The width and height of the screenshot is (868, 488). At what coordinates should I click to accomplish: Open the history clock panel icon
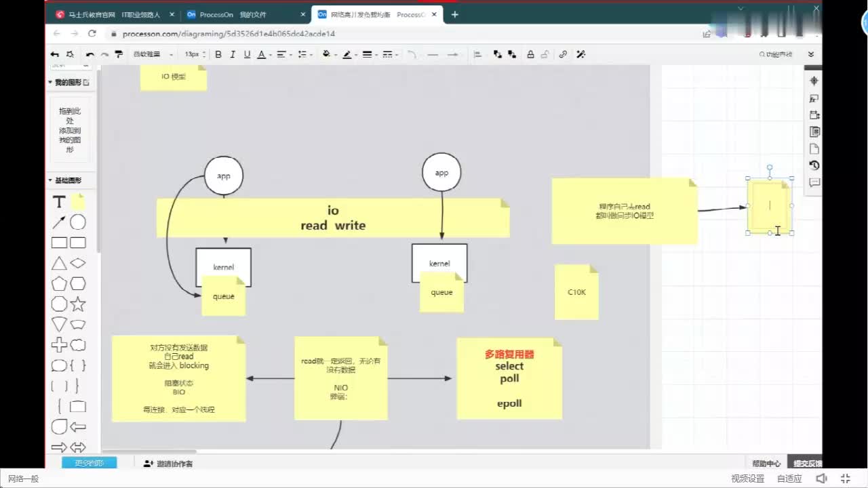pyautogui.click(x=814, y=165)
